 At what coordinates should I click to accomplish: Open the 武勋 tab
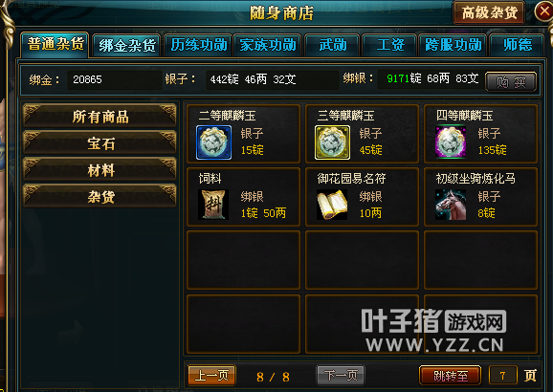point(333,45)
